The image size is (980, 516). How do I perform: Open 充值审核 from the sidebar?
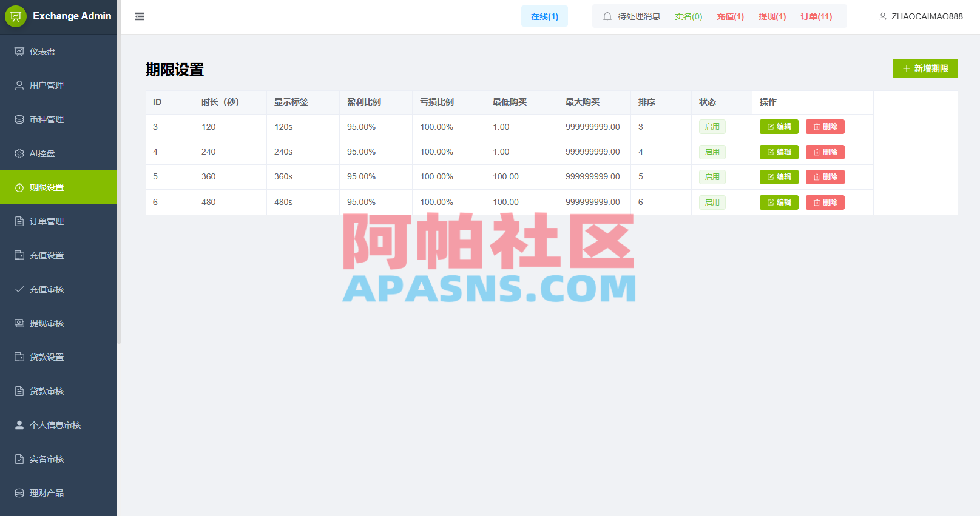[58, 289]
